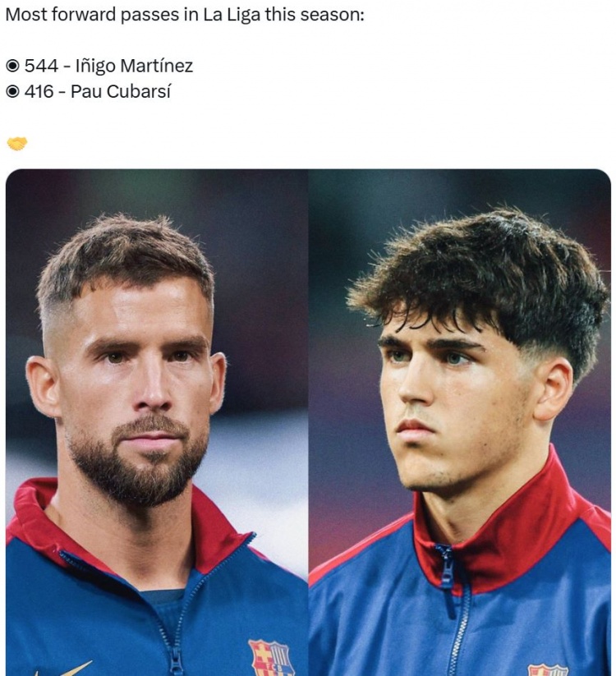Click the text 'Most forward passes in La Liga'
The width and height of the screenshot is (616, 676).
(133, 15)
